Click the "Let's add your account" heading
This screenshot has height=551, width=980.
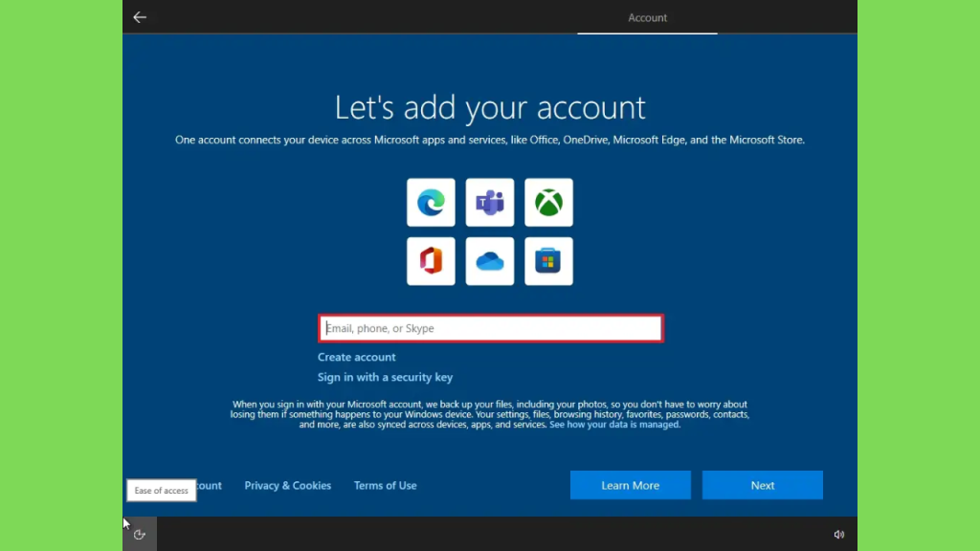point(490,107)
